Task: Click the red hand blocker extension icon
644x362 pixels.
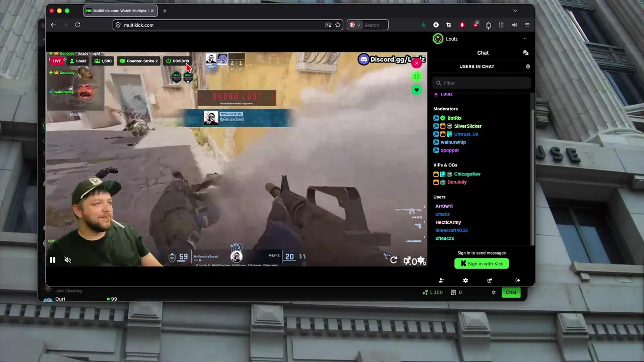Action: tap(462, 25)
